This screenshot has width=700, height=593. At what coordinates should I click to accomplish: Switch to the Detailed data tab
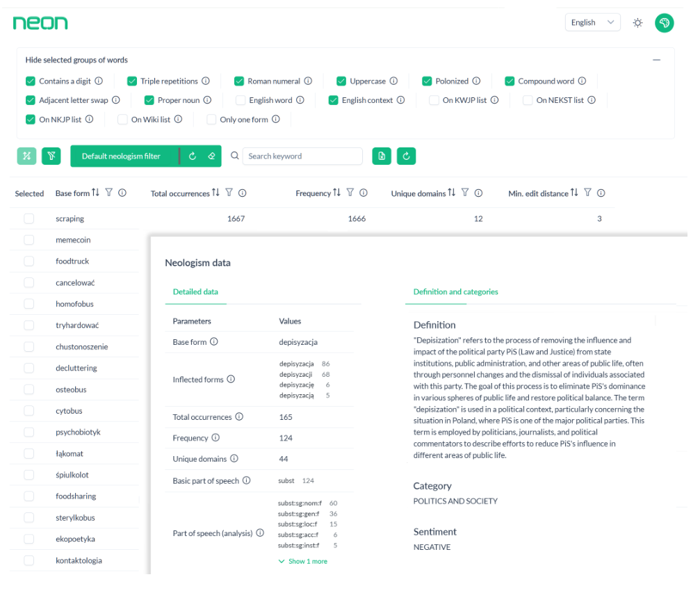click(x=195, y=292)
